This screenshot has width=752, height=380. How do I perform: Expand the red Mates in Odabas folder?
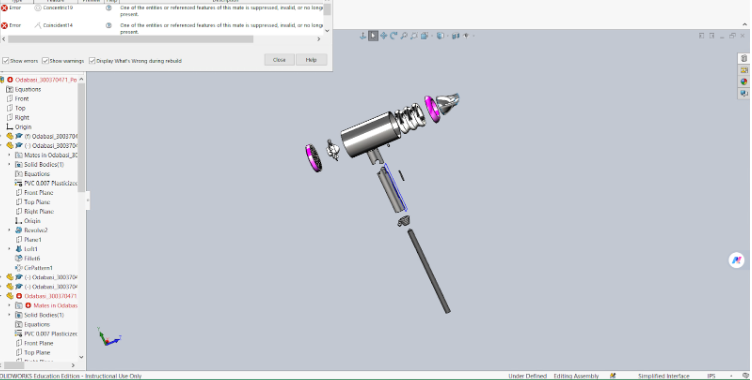(9, 306)
